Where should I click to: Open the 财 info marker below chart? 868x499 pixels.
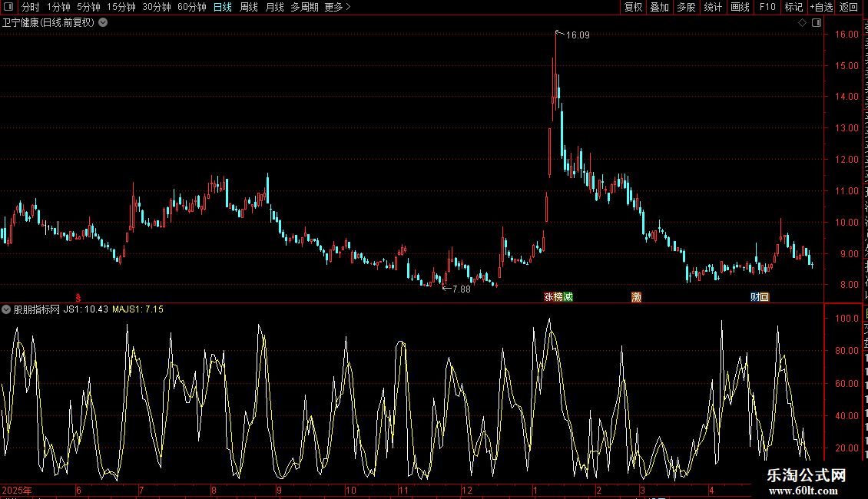755,297
